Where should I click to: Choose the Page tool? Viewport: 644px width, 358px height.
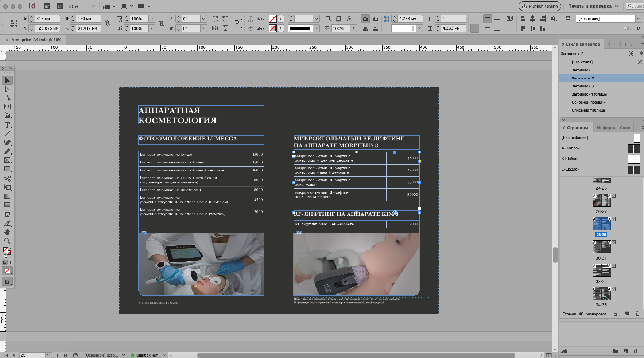click(7, 98)
